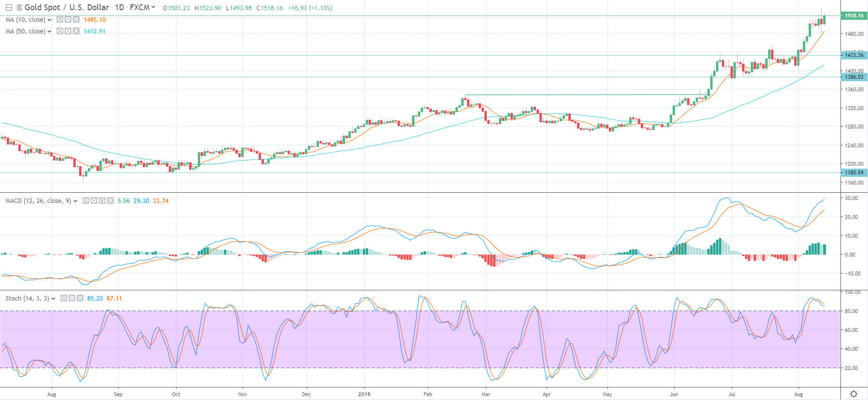Click the Jun label on time axis
This screenshot has height=400, width=868.
pos(674,394)
